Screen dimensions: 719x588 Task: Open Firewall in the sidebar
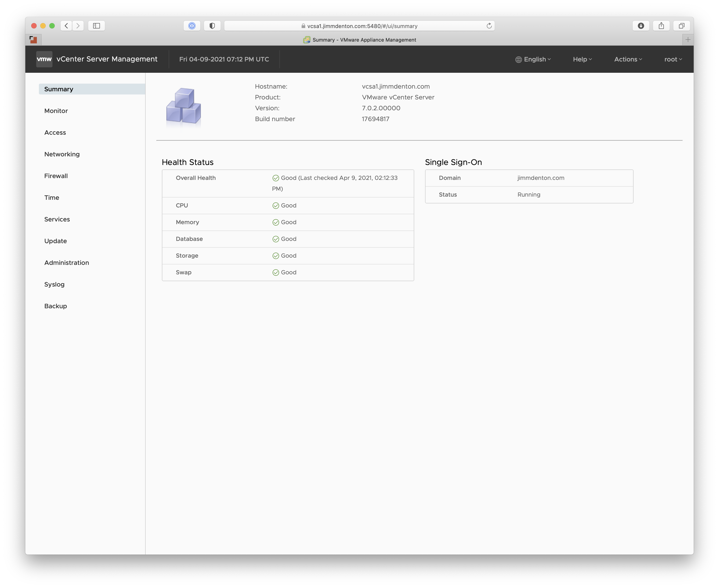56,176
